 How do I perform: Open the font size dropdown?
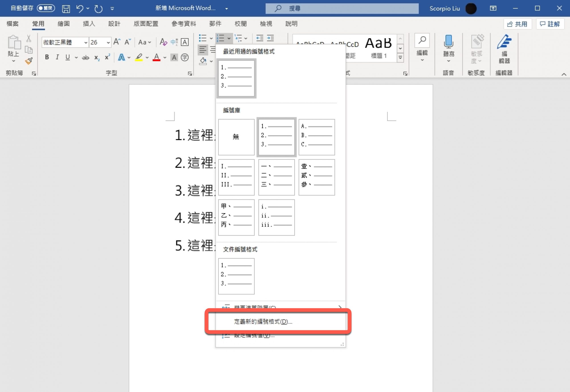tap(108, 42)
